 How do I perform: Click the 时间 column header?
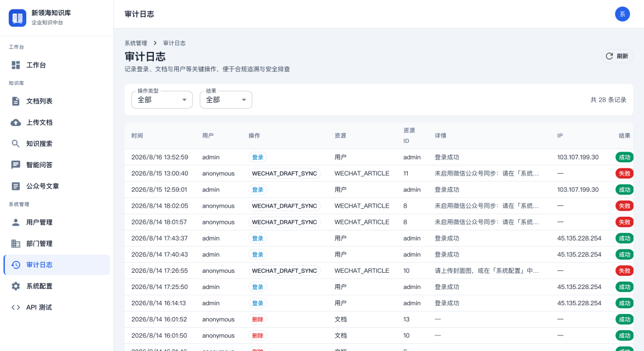coord(137,136)
